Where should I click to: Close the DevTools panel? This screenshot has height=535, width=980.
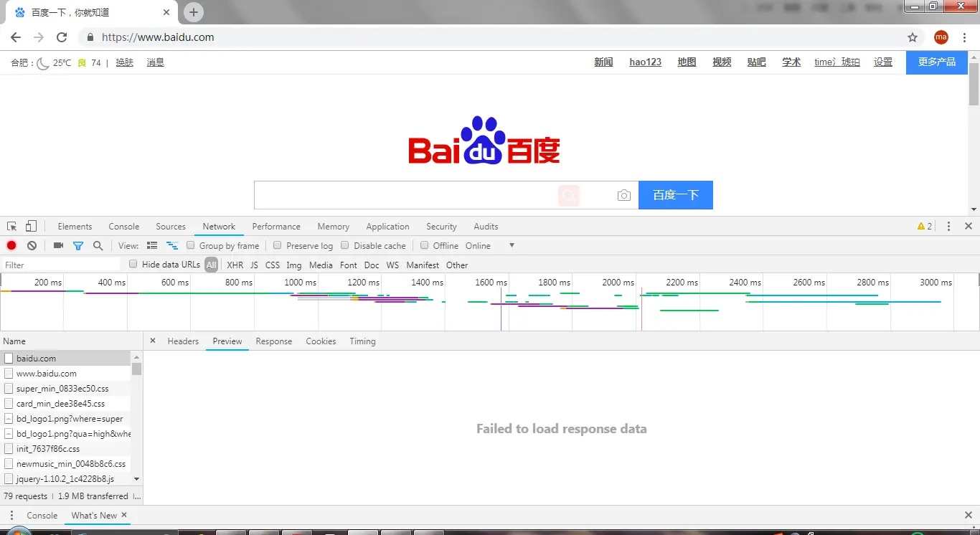point(968,226)
